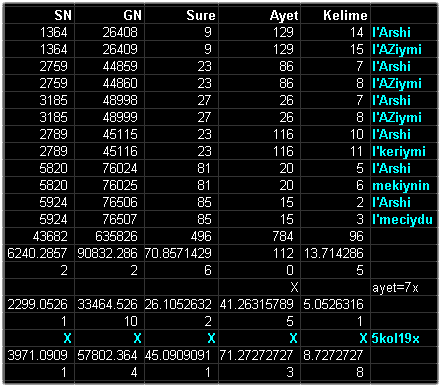Click the cell labeled ayet=7x
441x387 pixels.
tap(404, 287)
